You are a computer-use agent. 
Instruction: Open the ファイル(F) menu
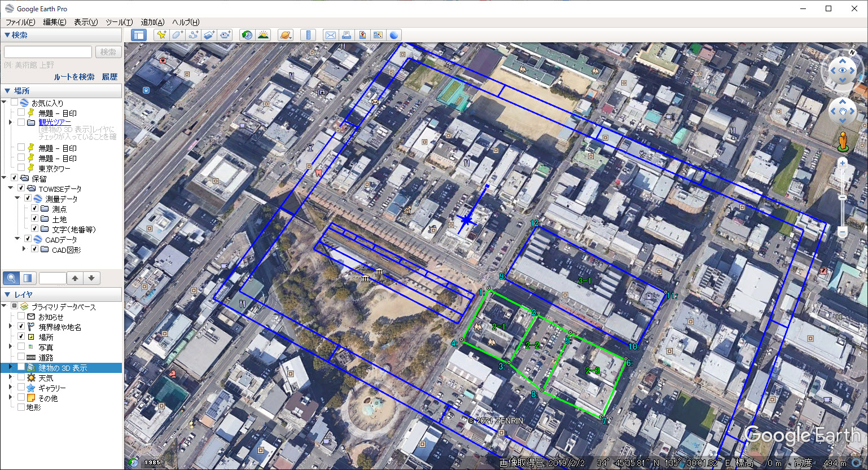20,22
